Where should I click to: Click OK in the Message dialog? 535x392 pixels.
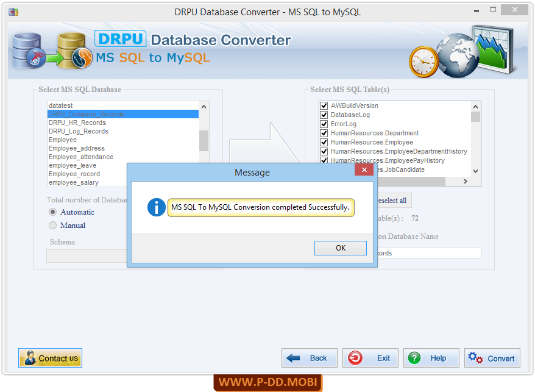[341, 248]
